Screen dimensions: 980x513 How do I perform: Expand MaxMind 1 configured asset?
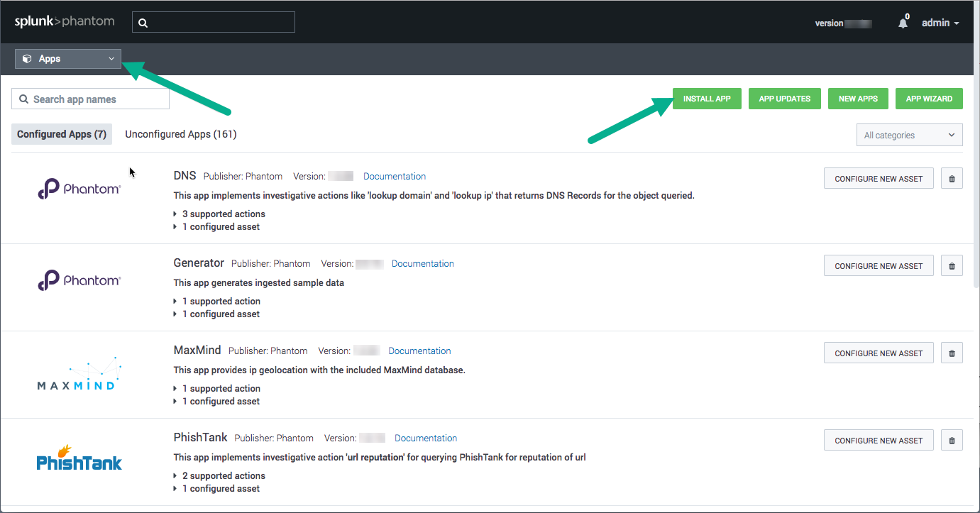[216, 401]
